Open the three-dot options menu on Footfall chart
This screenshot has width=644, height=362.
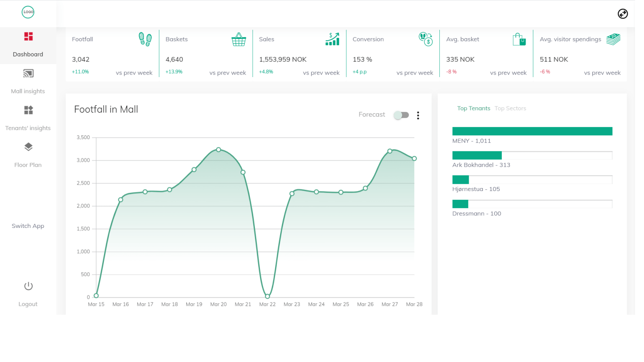(x=418, y=115)
